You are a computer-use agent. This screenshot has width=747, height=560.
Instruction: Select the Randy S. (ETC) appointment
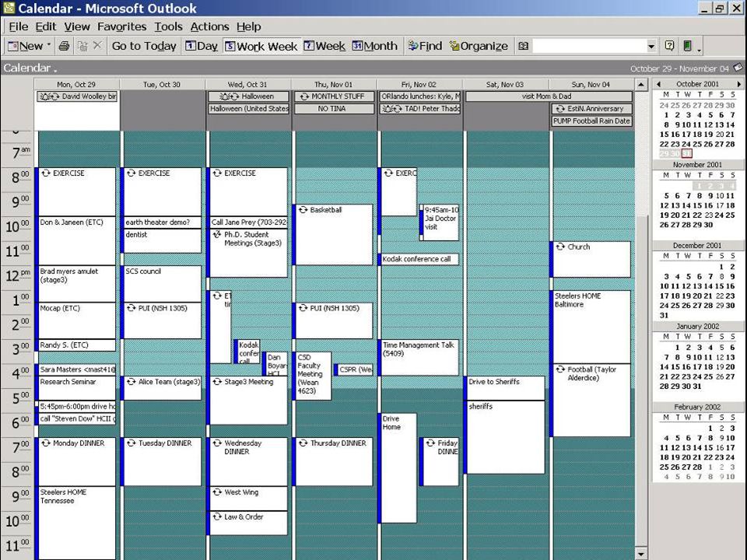[x=75, y=345]
